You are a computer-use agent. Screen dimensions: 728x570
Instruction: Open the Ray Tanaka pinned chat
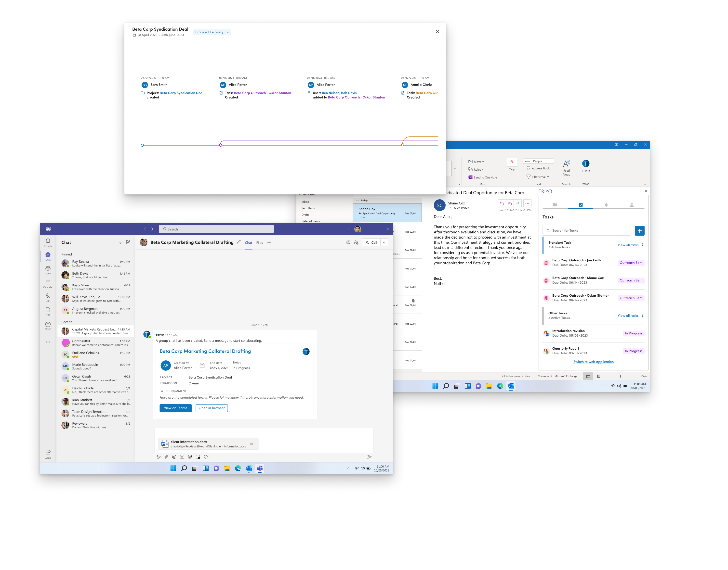[96, 264]
